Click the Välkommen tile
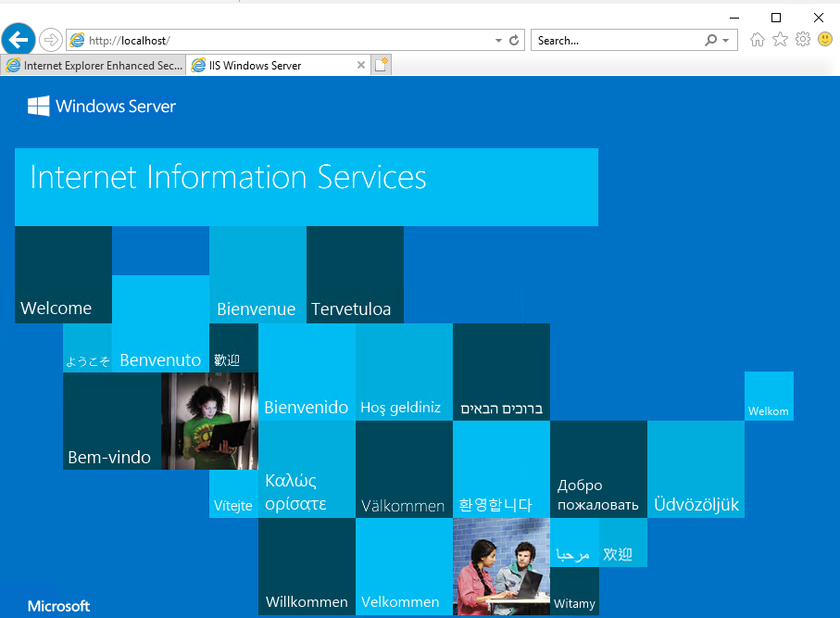 [404, 470]
